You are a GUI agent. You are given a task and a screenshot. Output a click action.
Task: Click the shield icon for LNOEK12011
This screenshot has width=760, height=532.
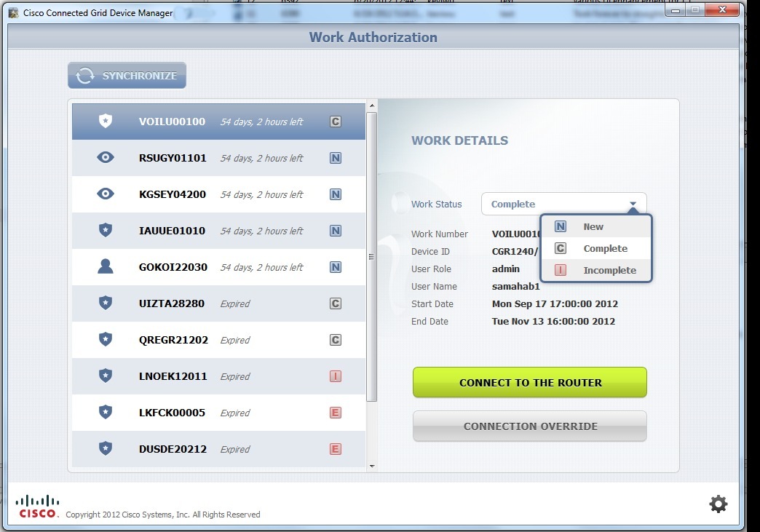click(x=105, y=376)
